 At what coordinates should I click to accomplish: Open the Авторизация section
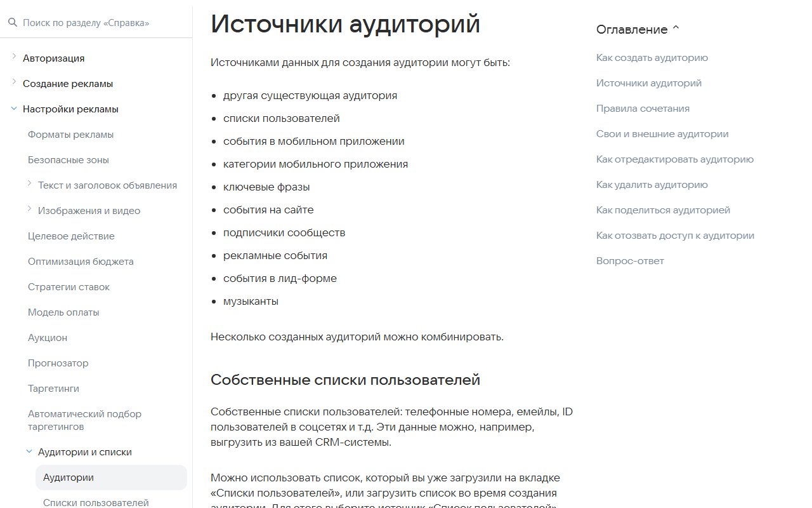point(54,58)
